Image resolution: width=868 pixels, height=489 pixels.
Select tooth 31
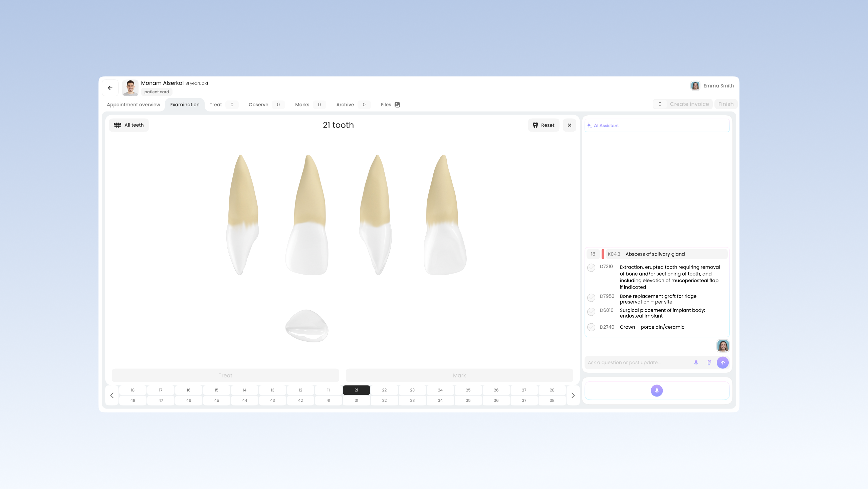coord(357,400)
